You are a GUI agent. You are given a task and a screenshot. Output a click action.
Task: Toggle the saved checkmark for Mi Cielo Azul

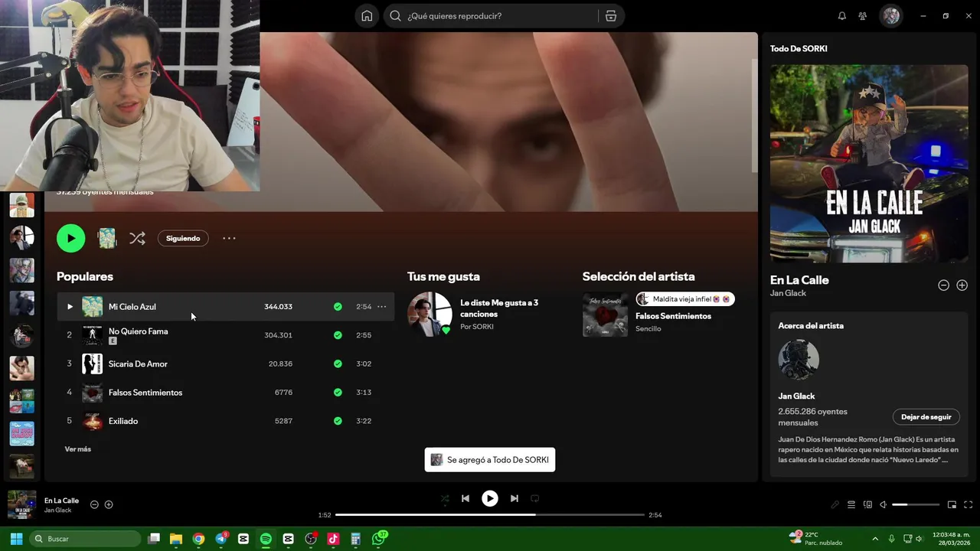[338, 307]
